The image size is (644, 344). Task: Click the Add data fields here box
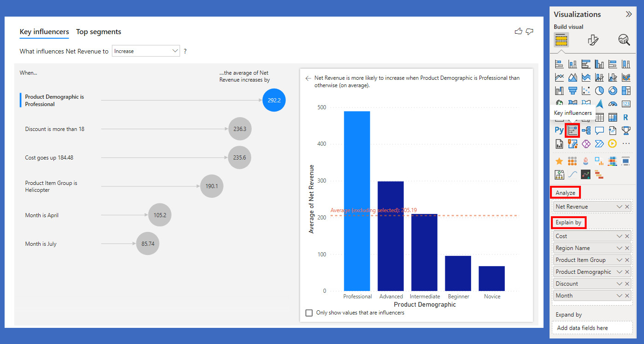pyautogui.click(x=592, y=328)
